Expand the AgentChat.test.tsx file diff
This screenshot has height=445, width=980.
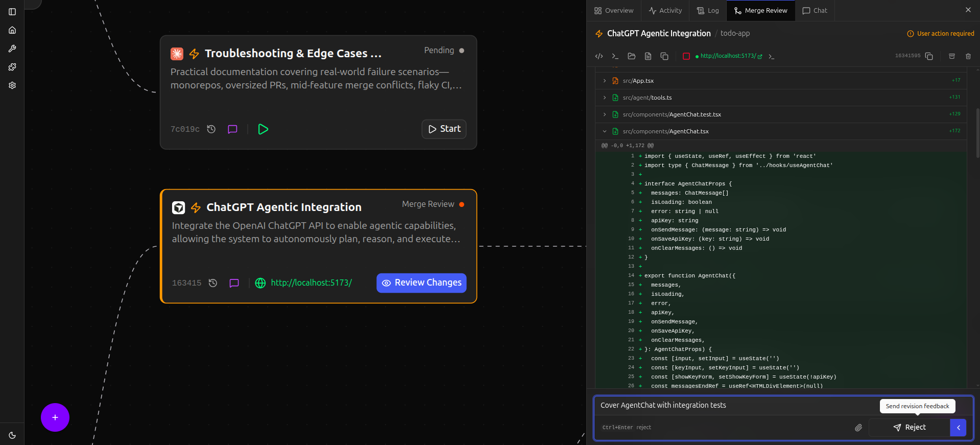pyautogui.click(x=605, y=114)
